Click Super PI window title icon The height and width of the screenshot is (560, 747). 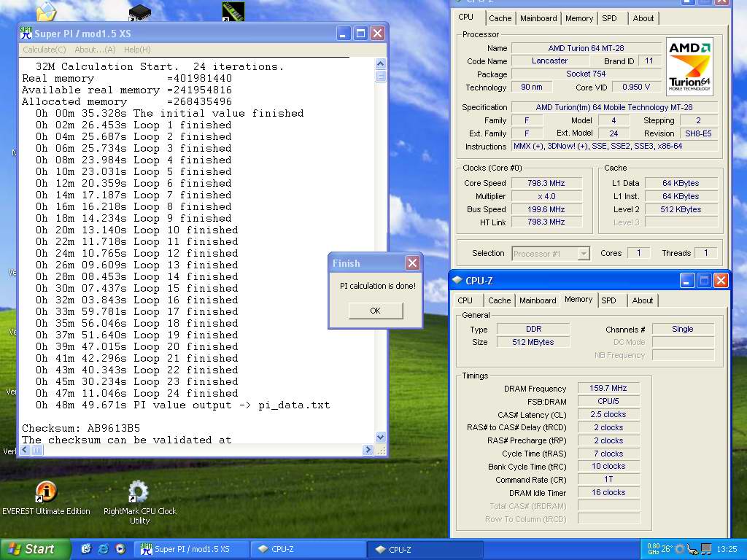click(x=26, y=34)
